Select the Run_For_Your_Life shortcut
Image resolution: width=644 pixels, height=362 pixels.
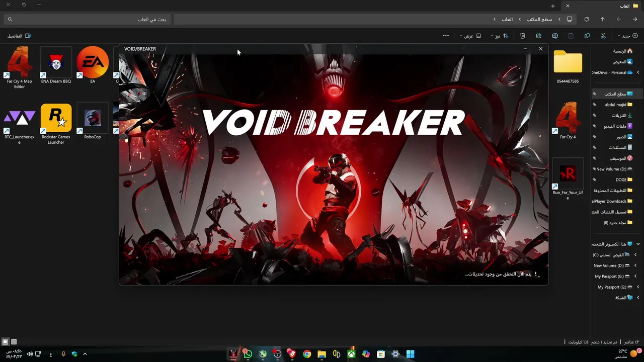568,178
